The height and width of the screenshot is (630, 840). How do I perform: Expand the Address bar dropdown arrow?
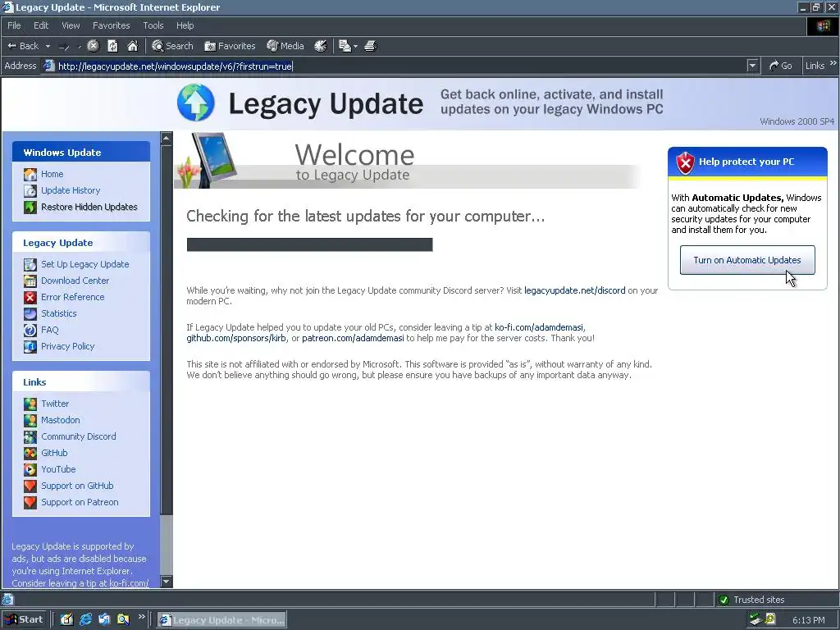pyautogui.click(x=753, y=66)
